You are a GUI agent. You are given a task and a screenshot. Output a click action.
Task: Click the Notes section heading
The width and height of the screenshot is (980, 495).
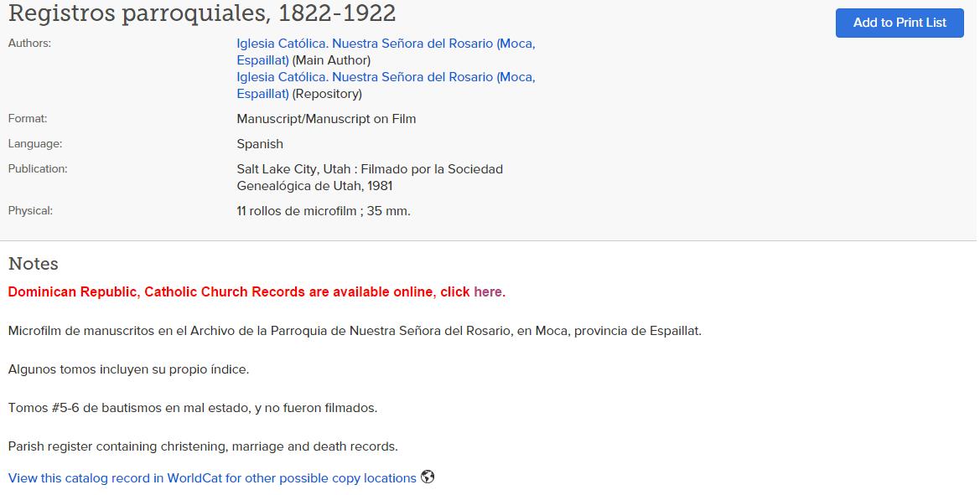point(34,264)
